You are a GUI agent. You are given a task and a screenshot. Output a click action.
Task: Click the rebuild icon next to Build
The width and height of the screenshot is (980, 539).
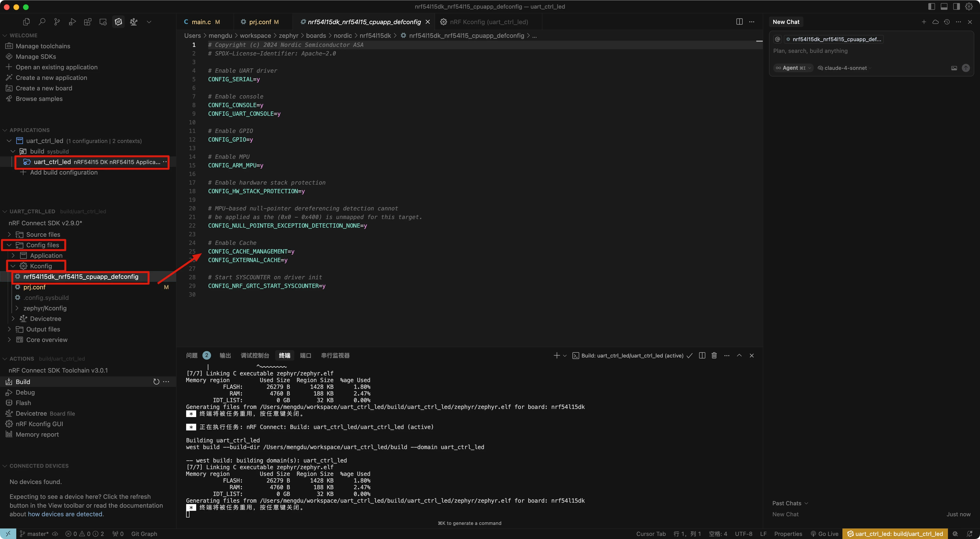pyautogui.click(x=156, y=382)
